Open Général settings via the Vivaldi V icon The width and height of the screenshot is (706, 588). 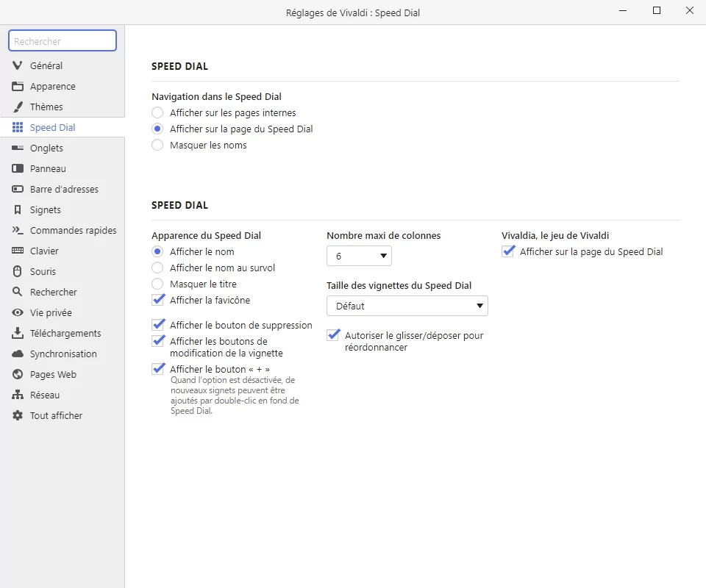pos(18,65)
